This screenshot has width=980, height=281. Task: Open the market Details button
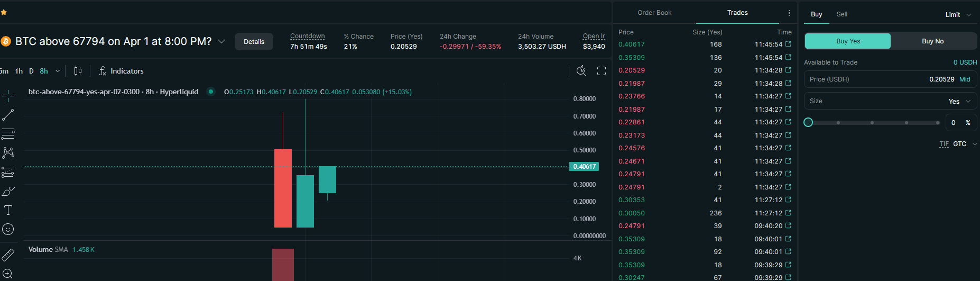tap(254, 42)
